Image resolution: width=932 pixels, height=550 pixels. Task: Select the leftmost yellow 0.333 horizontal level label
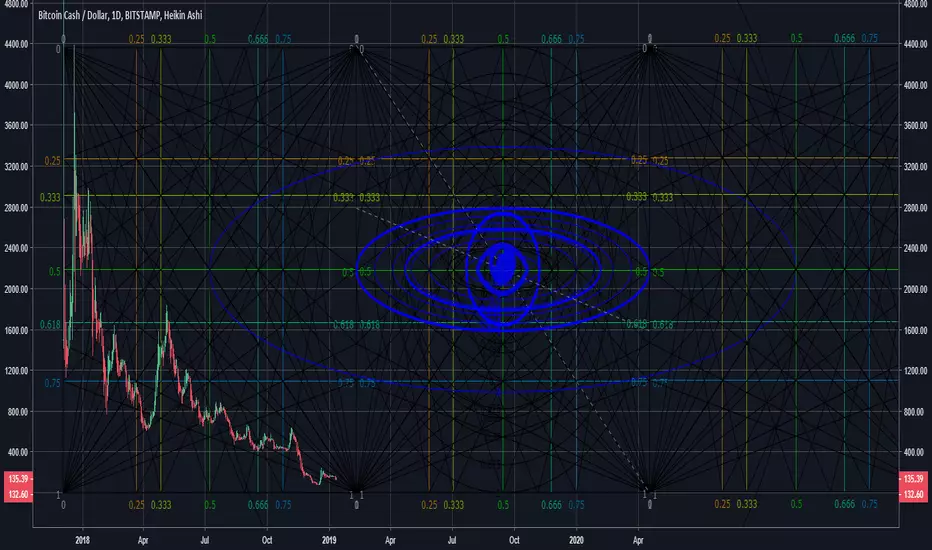(50, 197)
